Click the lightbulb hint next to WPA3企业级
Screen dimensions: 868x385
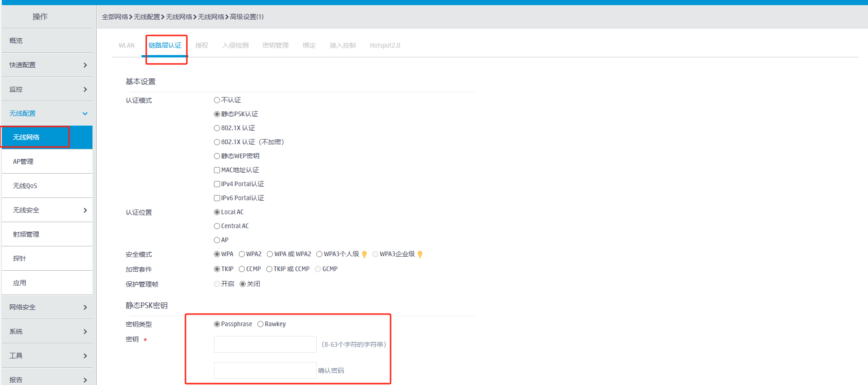tap(420, 254)
